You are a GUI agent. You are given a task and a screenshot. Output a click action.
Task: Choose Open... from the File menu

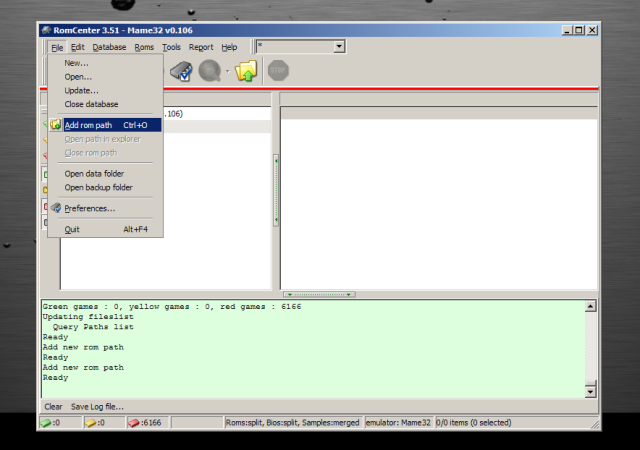coord(105,77)
